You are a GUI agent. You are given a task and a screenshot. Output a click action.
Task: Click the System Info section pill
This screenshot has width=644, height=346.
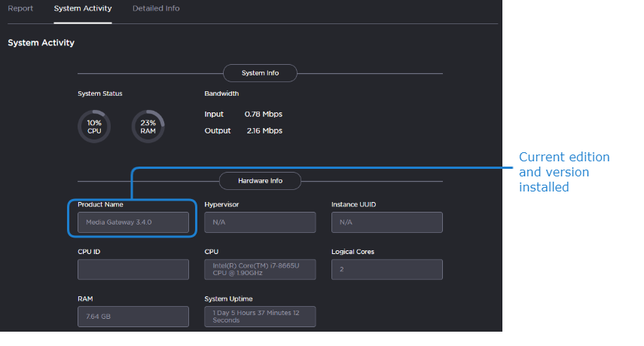click(260, 73)
